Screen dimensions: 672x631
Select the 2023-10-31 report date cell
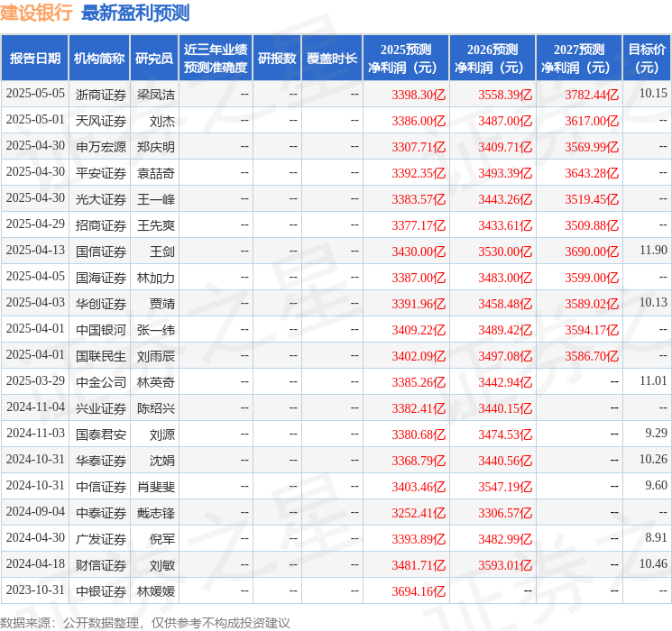coord(35,591)
